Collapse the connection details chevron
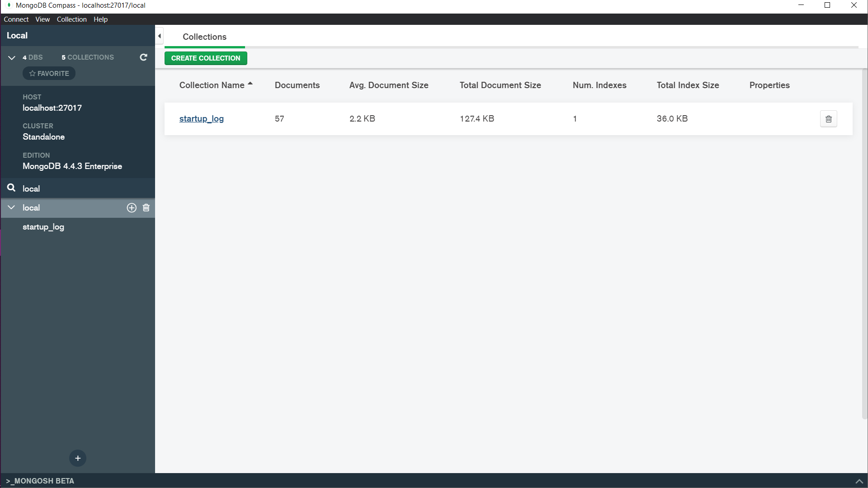Screen dimensions: 868x488 (12, 57)
